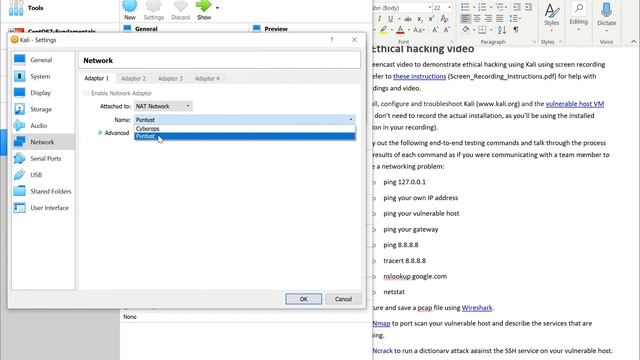
Task: Switch to the Adapter 2 tab
Action: (133, 78)
